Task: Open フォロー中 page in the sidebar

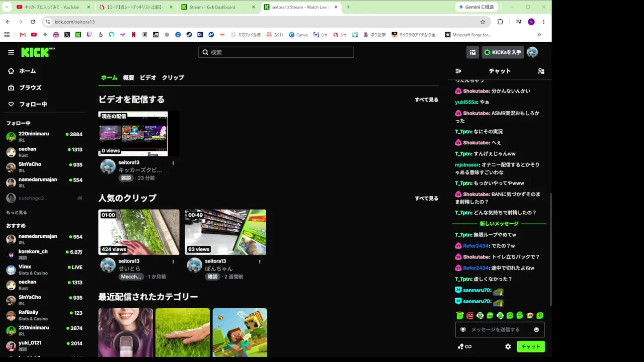Action: [x=28, y=104]
